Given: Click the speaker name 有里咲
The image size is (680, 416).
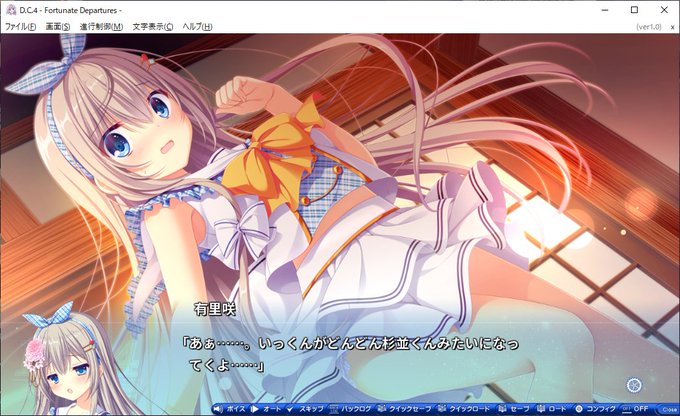Looking at the screenshot, I should click(x=215, y=309).
